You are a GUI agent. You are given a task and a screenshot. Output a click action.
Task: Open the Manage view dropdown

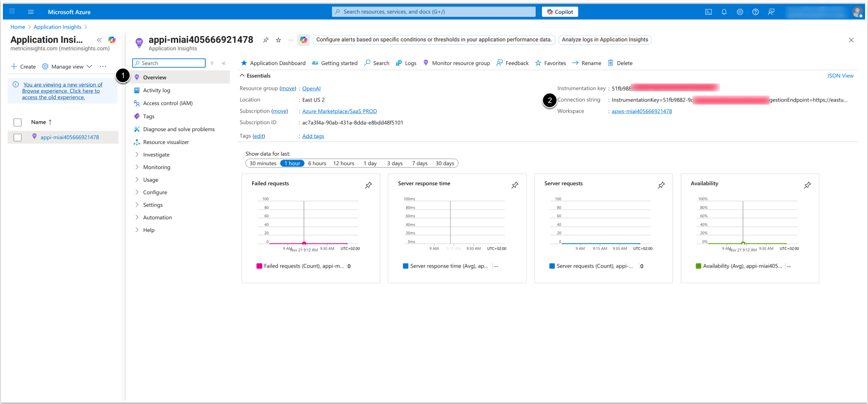point(67,66)
